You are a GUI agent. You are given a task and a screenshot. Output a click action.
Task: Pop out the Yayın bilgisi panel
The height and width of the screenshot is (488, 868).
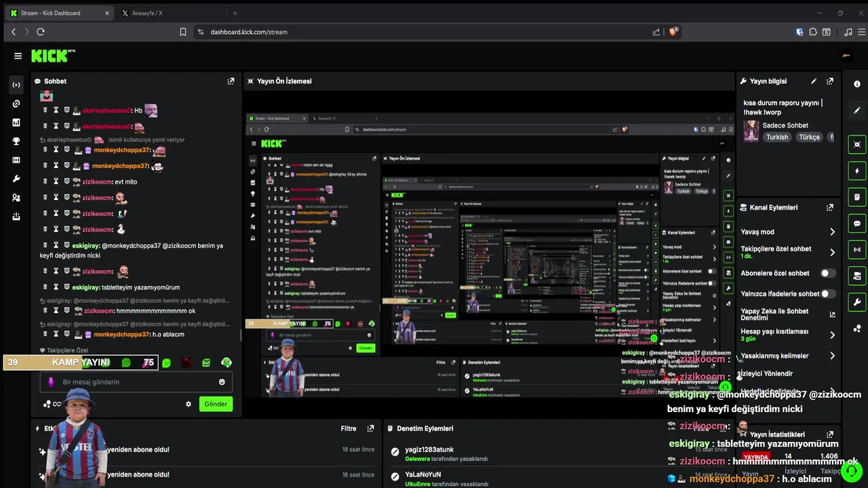click(830, 81)
